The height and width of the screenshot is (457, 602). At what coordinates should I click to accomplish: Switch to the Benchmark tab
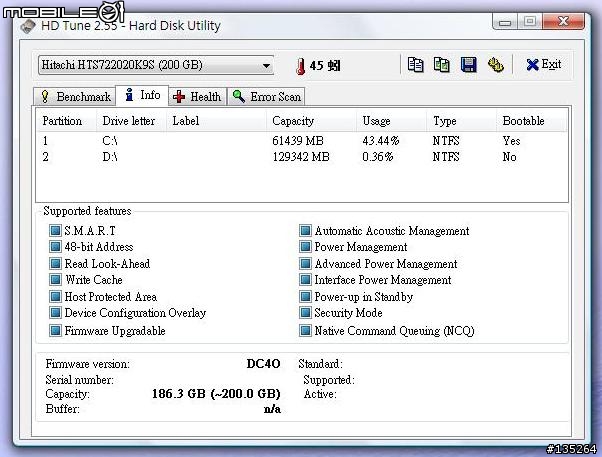[x=75, y=96]
